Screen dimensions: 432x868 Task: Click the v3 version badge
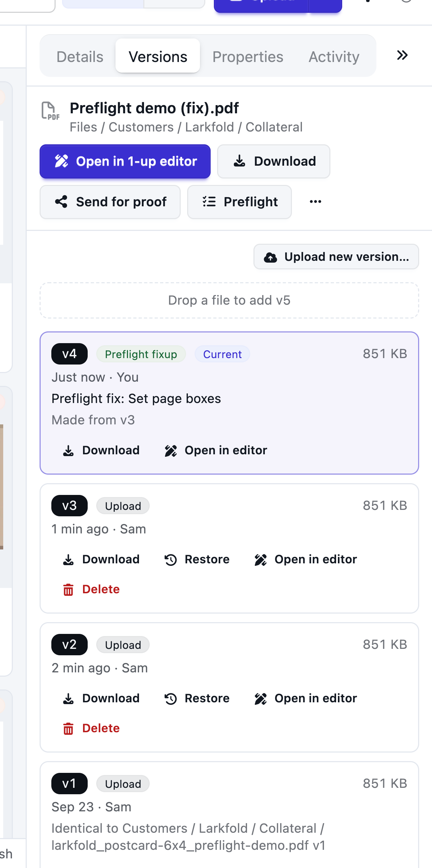[70, 506]
